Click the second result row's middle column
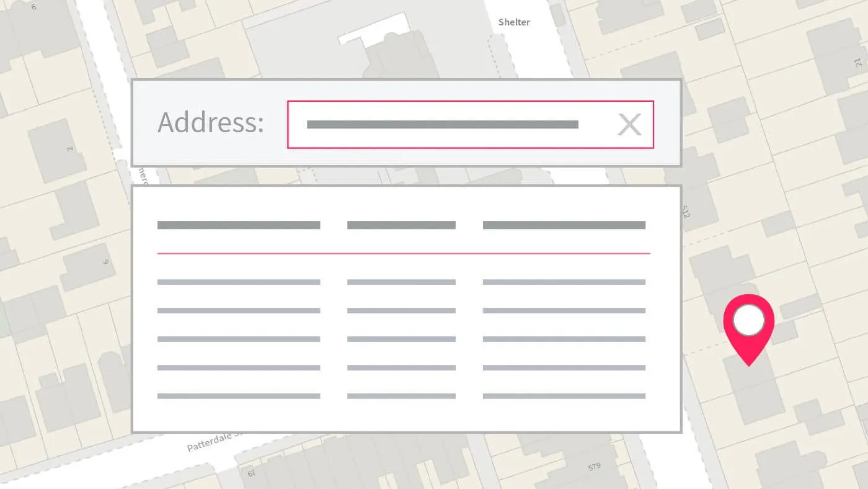868x489 pixels. pyautogui.click(x=401, y=311)
